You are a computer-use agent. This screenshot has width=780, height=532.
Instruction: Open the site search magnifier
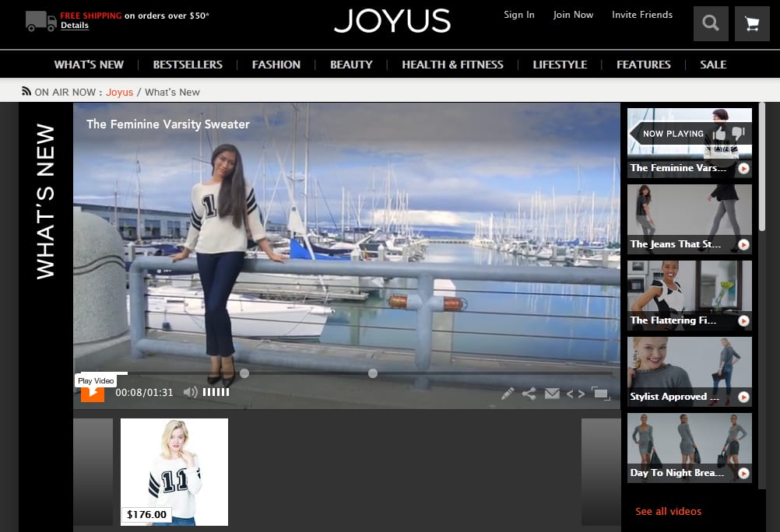(x=710, y=23)
